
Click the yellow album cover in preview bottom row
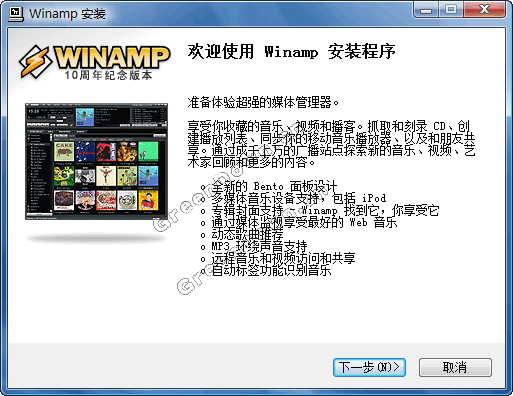[148, 200]
